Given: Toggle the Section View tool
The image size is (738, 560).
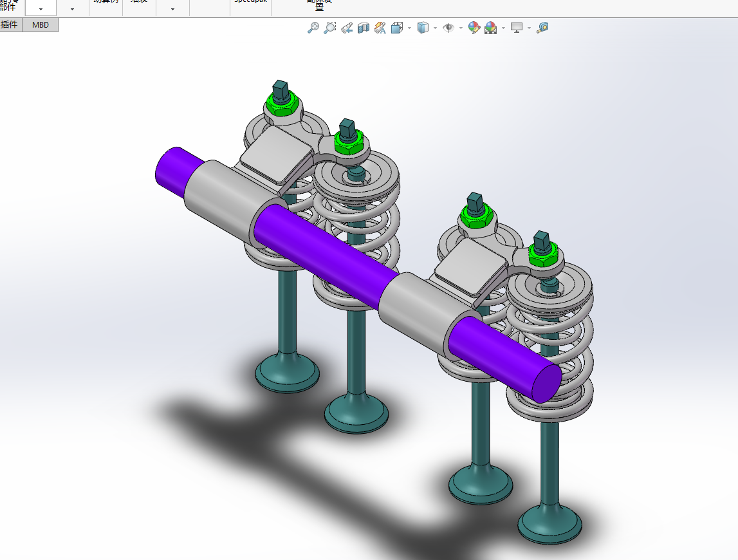Looking at the screenshot, I should tap(364, 28).
